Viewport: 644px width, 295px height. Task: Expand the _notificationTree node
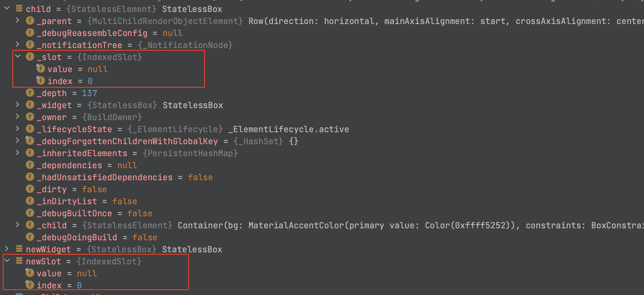[x=18, y=44]
